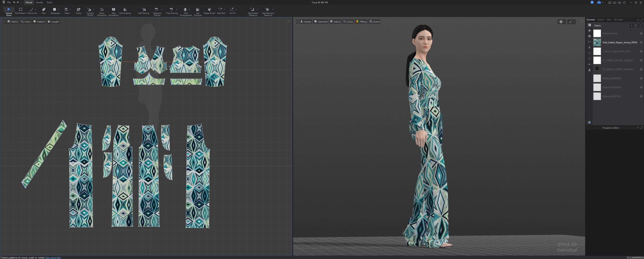
Task: Select the Pleat tool
Action: coord(66,11)
